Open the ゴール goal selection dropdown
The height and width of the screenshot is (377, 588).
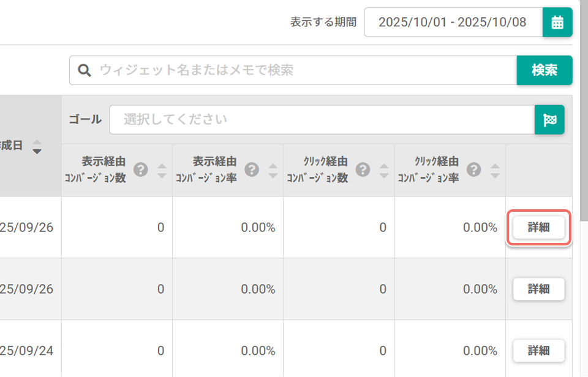click(322, 119)
